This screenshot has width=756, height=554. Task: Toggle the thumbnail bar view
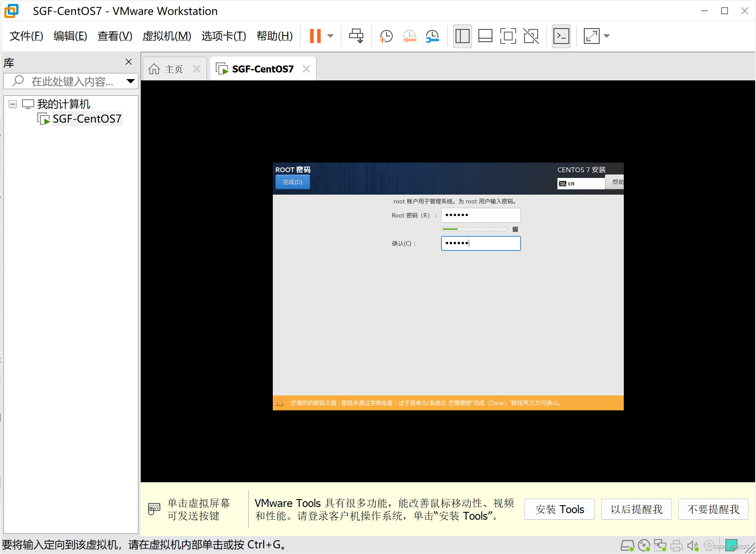(x=485, y=36)
